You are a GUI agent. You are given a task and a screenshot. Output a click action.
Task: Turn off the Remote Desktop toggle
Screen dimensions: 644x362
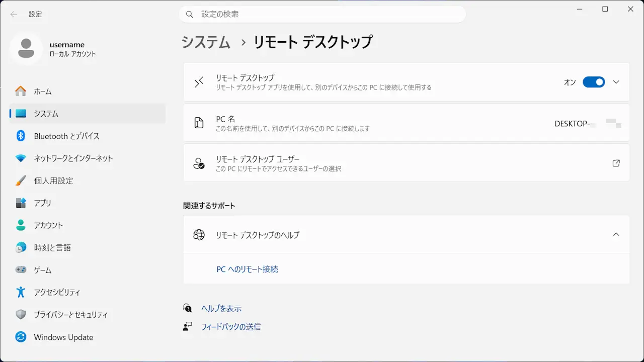click(x=594, y=82)
